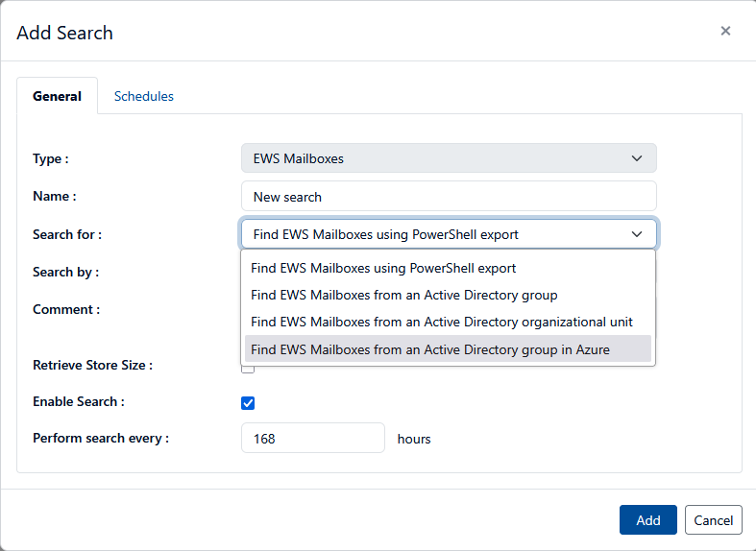Click the chevron arrow in Search for dropdown
756x551 pixels.
coord(636,234)
